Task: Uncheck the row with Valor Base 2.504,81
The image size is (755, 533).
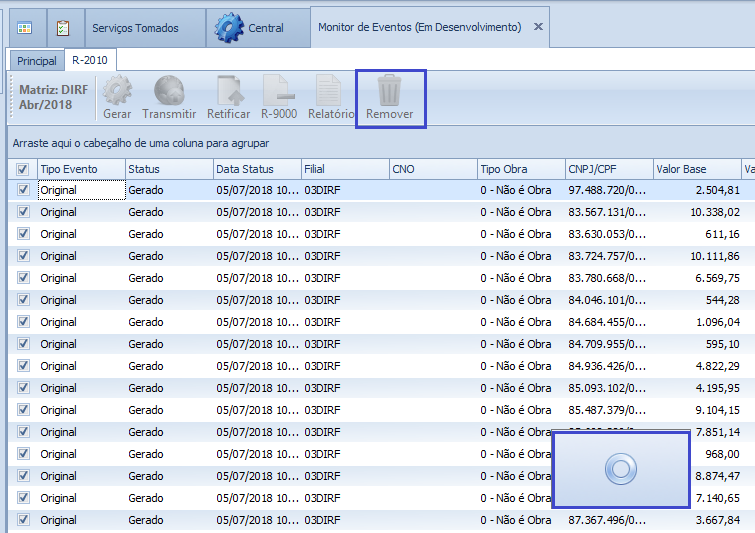Action: click(23, 190)
